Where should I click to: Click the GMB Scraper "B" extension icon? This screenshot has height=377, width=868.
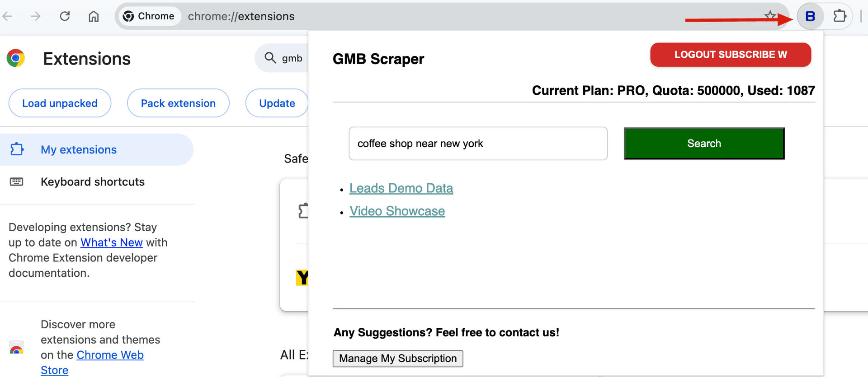(810, 16)
